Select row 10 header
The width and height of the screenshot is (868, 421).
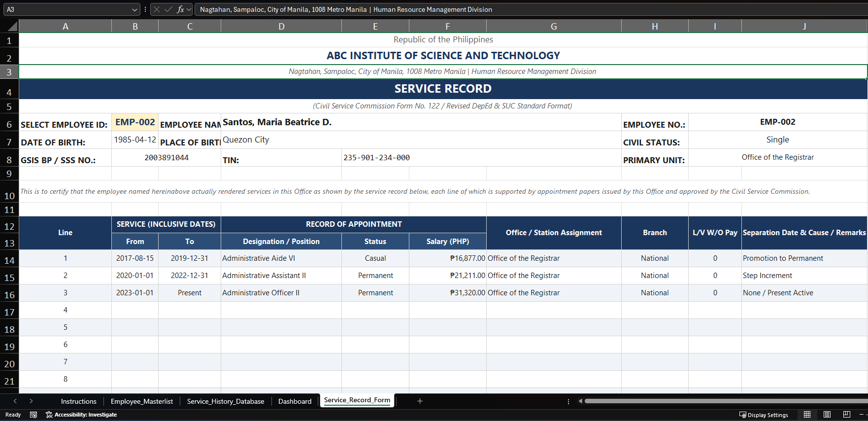(x=9, y=191)
